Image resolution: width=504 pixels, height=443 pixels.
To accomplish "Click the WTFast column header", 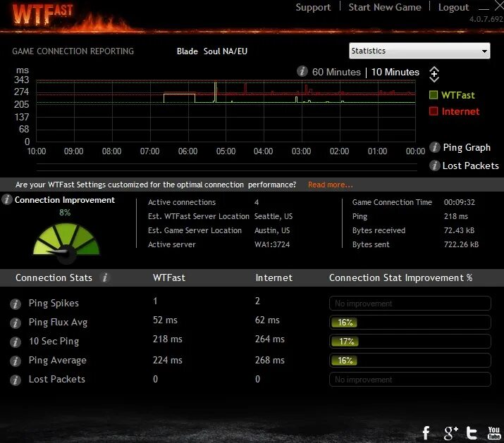I will tap(169, 277).
